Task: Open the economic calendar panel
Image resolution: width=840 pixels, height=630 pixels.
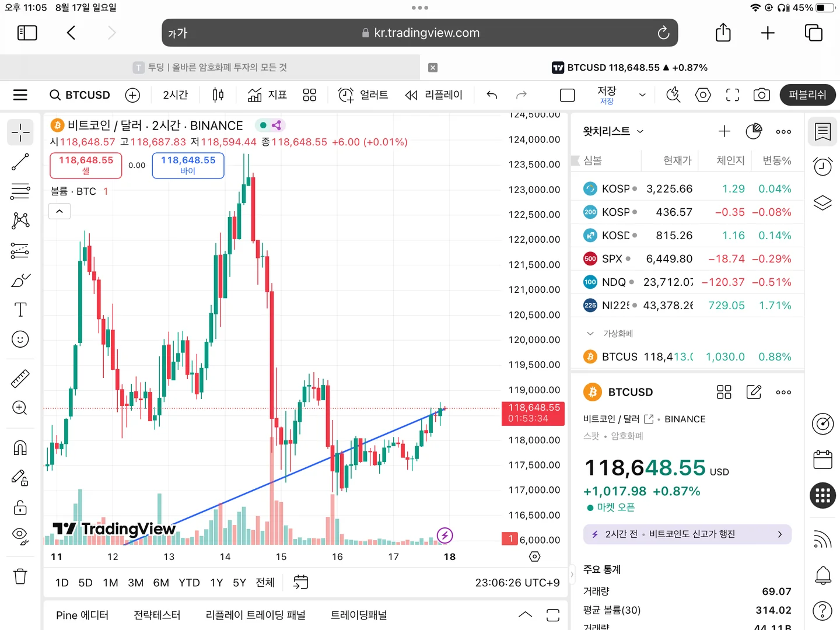Action: pyautogui.click(x=822, y=460)
